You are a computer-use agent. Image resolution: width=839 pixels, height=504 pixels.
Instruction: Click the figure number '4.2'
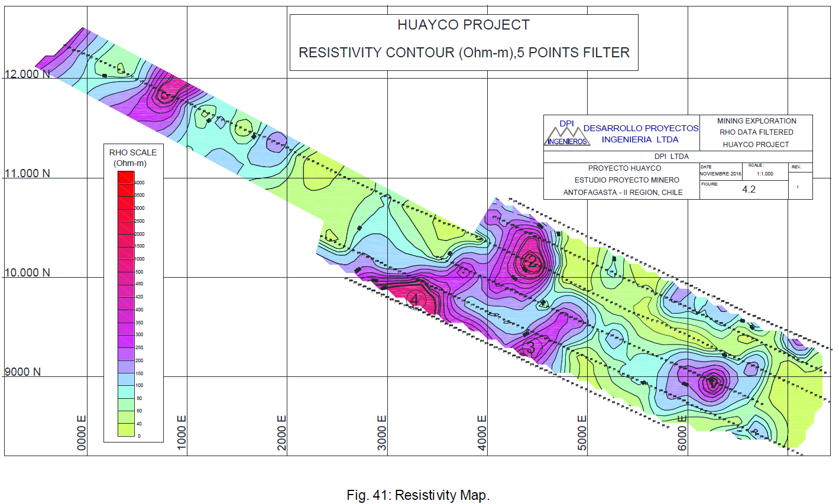(749, 190)
